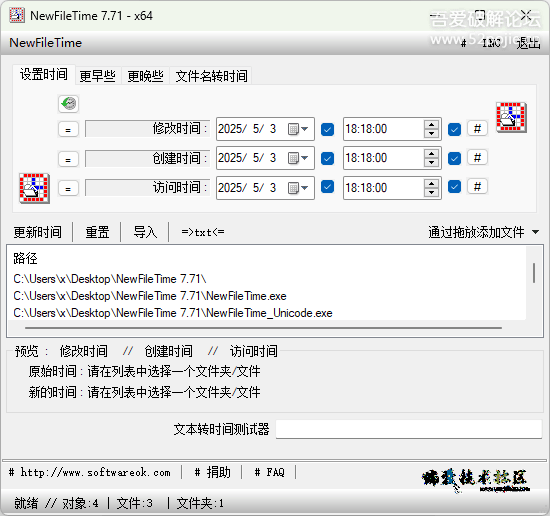Toggle the 修改时间 date checkbox
The width and height of the screenshot is (550, 516).
click(x=327, y=129)
